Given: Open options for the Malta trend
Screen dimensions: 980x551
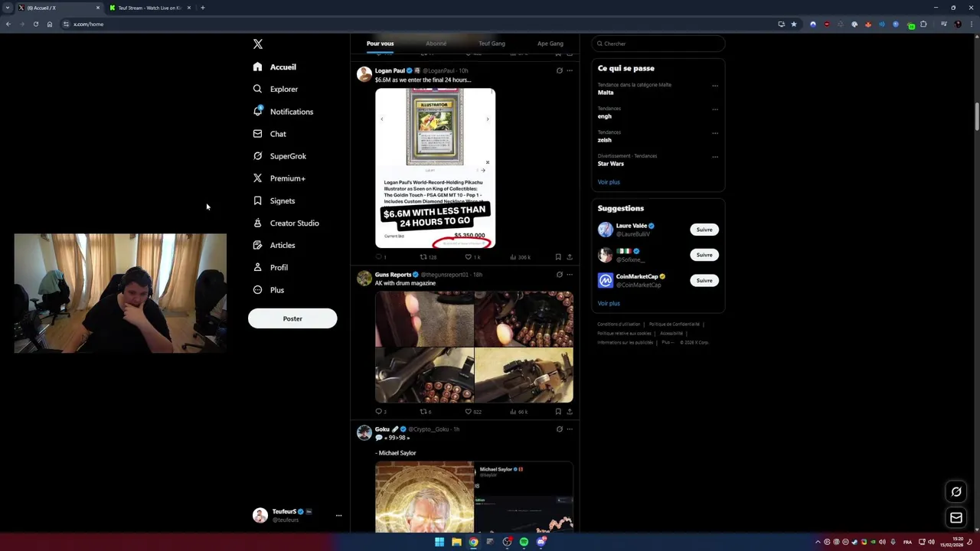Looking at the screenshot, I should [715, 86].
